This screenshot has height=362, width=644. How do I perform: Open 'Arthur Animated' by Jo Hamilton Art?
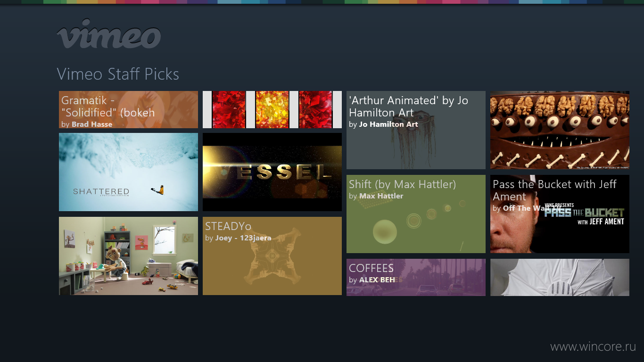[416, 130]
